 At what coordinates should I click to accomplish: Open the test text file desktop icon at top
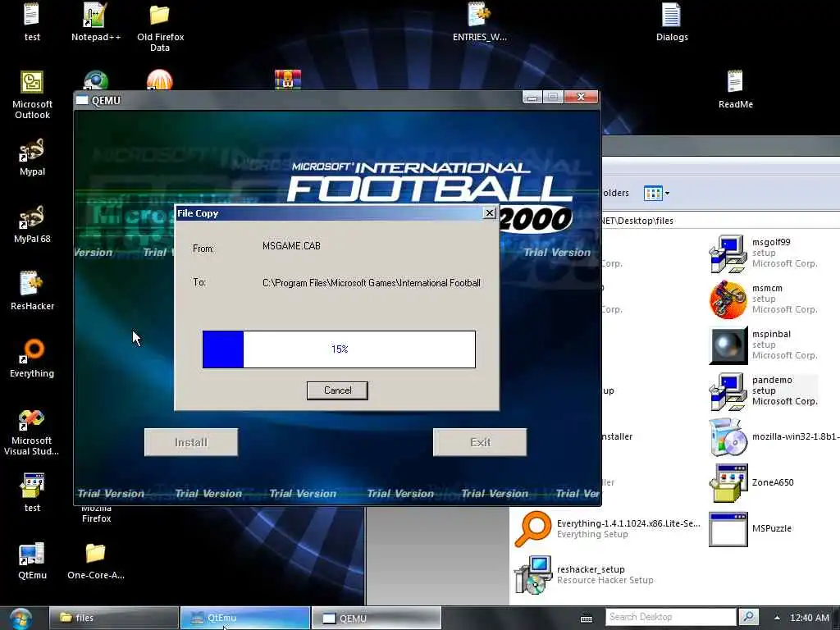32,22
